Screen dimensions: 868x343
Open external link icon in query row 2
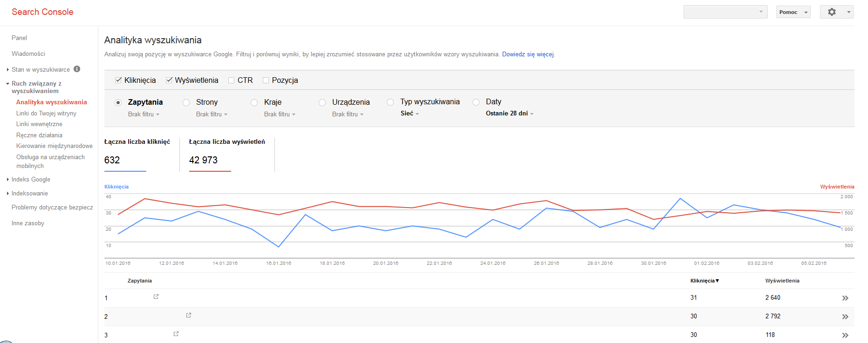point(189,315)
